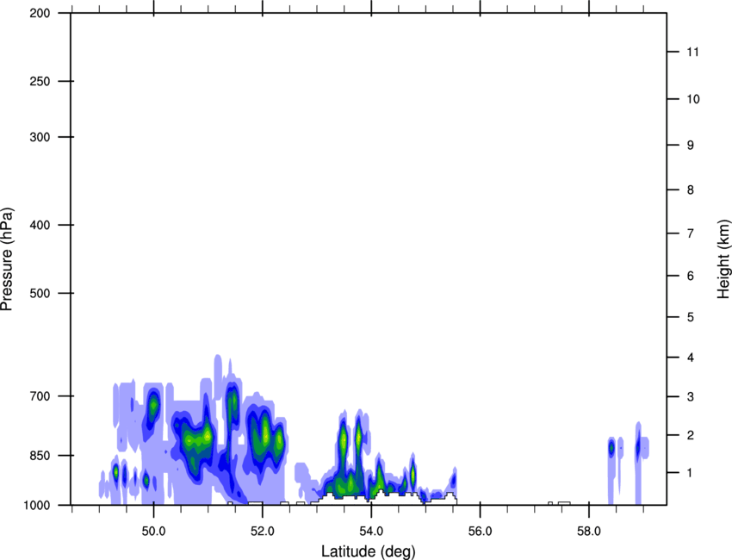Screen dimensions: 732x560
Task: Click the 'Latitude (deg)' axis title
Action: pos(368,551)
